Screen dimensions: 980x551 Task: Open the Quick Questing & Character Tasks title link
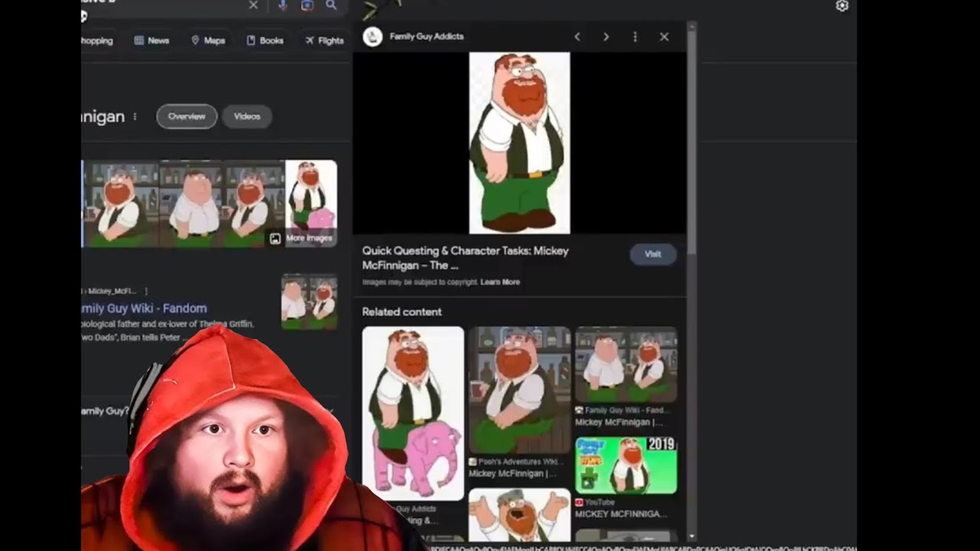coord(465,258)
